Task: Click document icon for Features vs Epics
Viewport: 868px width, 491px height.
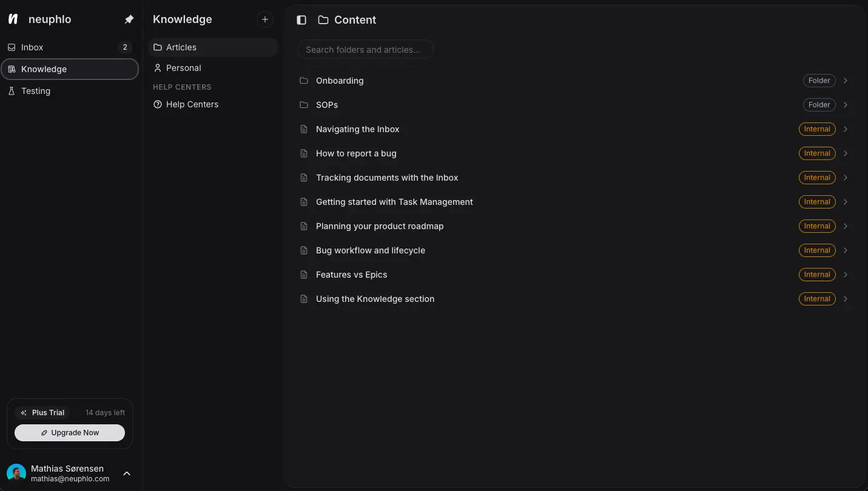Action: (304, 275)
